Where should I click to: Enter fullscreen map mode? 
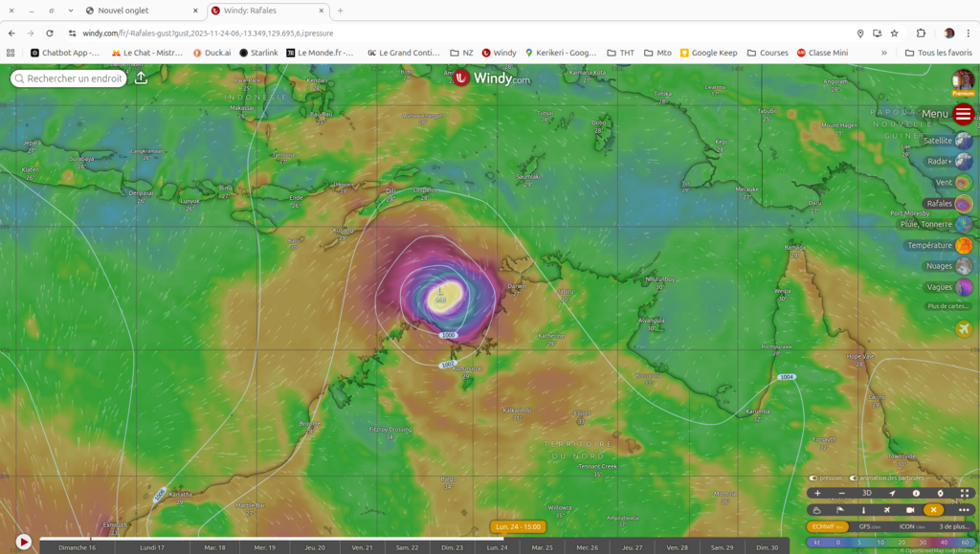[964, 494]
